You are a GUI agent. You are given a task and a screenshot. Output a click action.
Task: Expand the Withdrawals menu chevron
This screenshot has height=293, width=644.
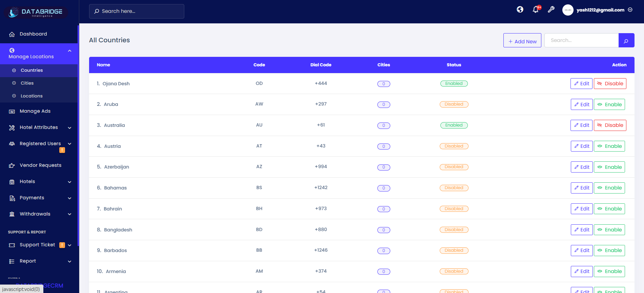(x=69, y=214)
